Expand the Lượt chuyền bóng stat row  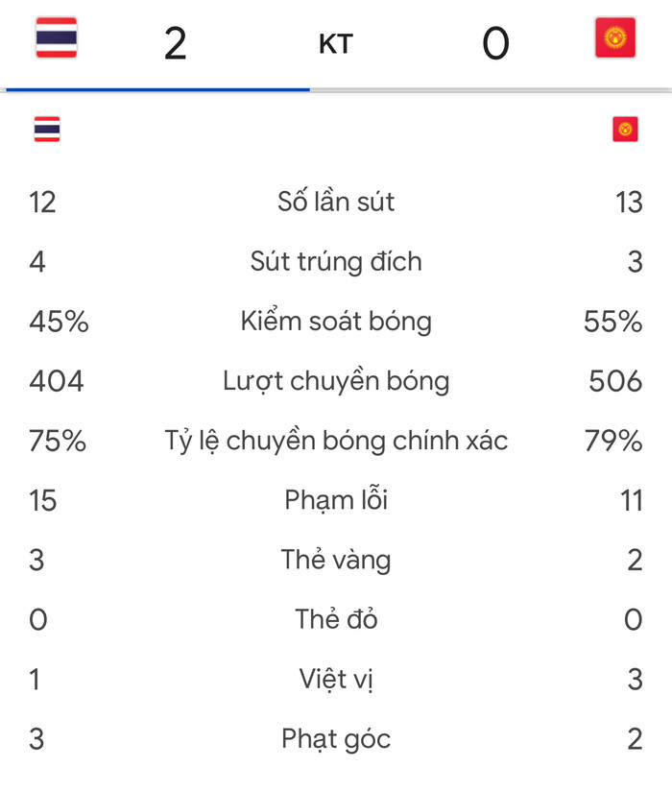point(336,380)
